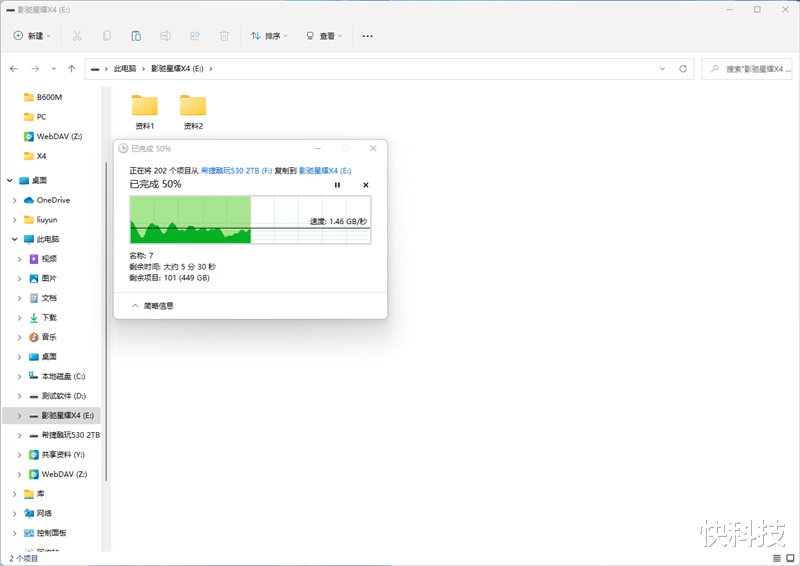The height and width of the screenshot is (566, 800).
Task: Open recent locations chevron
Action: [54, 68]
